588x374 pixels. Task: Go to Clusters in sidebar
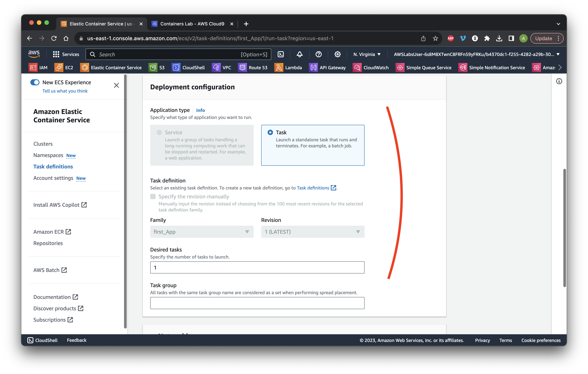(43, 144)
